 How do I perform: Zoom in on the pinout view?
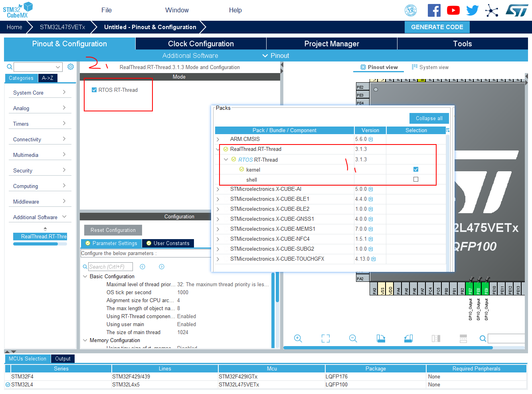point(298,339)
